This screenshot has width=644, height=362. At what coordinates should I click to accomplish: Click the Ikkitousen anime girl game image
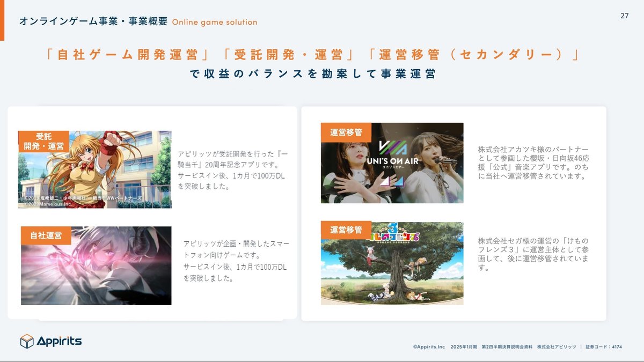tap(95, 169)
